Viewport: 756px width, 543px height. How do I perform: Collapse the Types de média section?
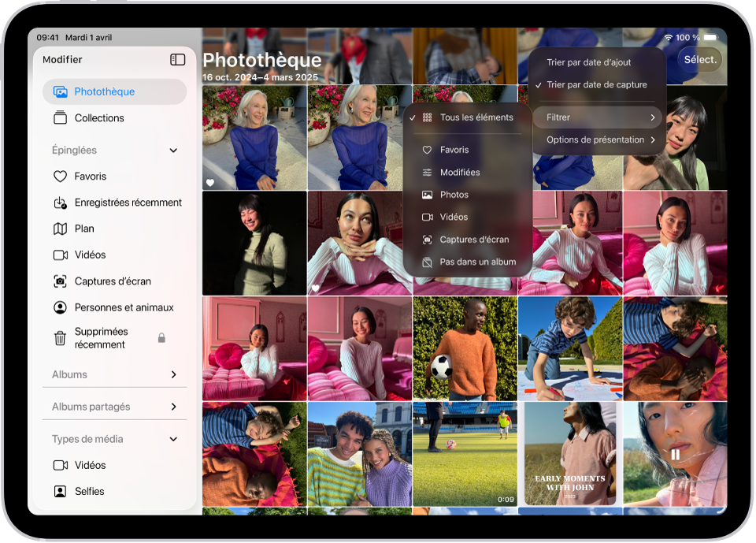(x=176, y=439)
